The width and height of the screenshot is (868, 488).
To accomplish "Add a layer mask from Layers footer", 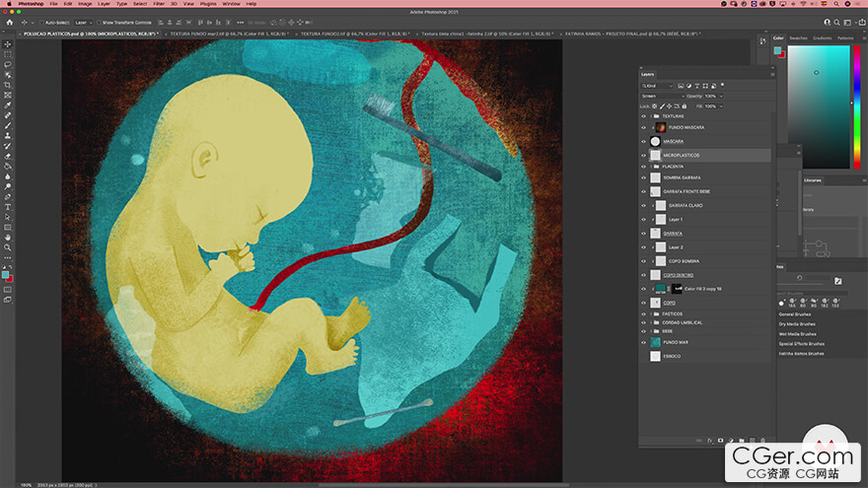I will 720,441.
